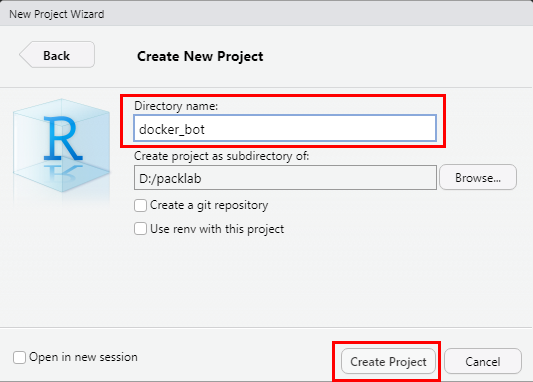
Task: Click the 'Open in new session' label text
Action: pyautogui.click(x=83, y=357)
